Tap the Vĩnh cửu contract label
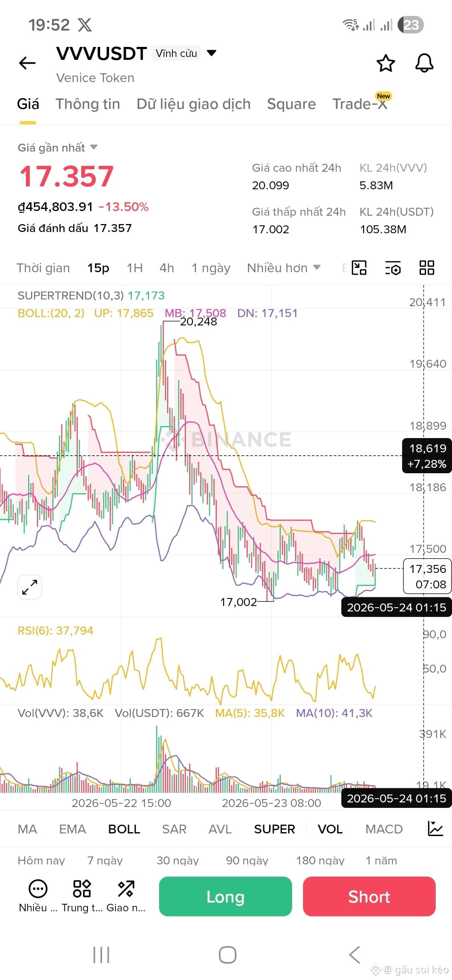Image resolution: width=452 pixels, height=980 pixels. point(176,53)
